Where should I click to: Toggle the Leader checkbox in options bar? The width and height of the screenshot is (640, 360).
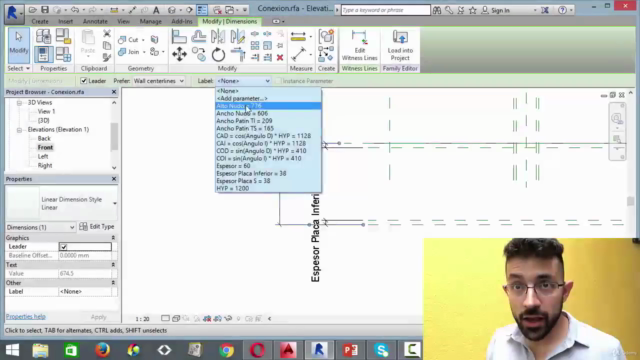84,81
